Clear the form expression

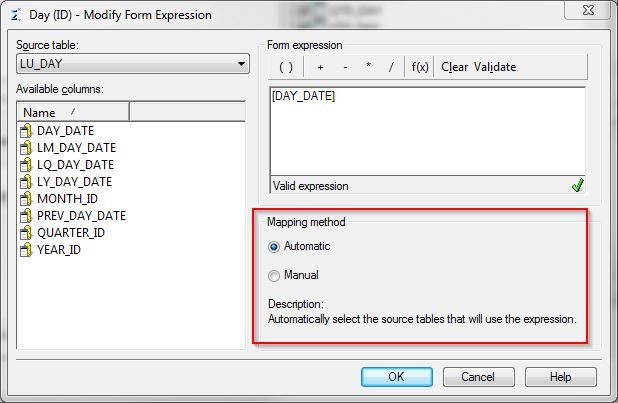tap(455, 67)
